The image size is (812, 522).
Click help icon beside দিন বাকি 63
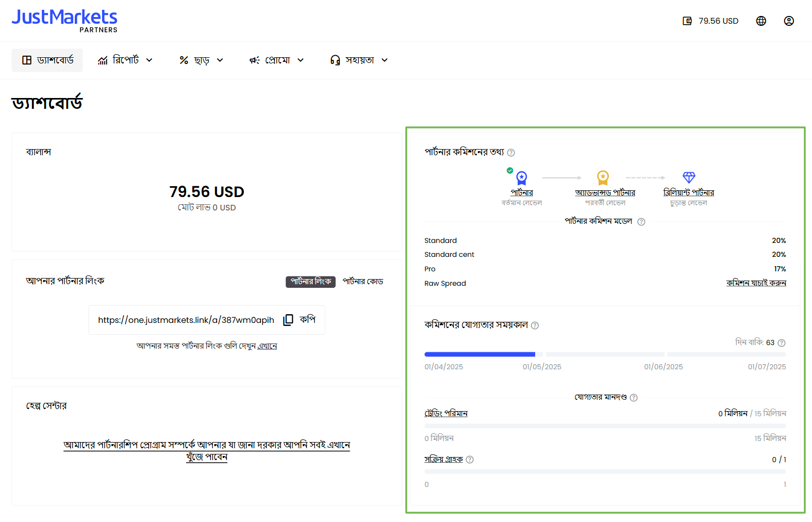click(x=782, y=343)
